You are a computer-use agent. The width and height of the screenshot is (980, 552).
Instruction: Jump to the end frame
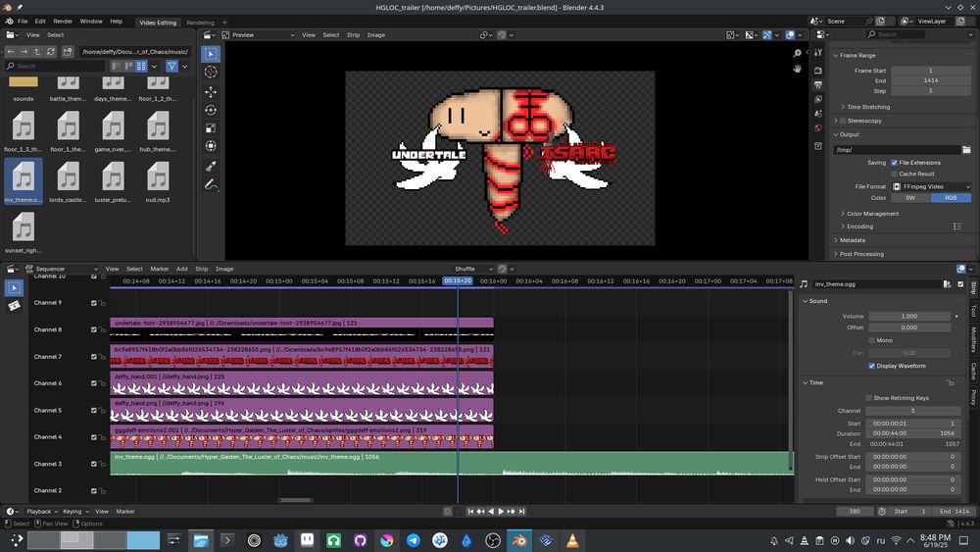(521, 512)
